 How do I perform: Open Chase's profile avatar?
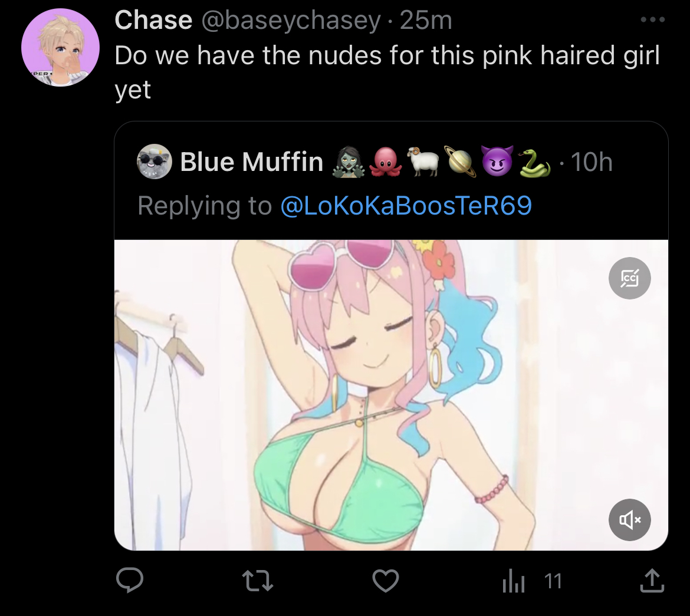click(x=60, y=48)
